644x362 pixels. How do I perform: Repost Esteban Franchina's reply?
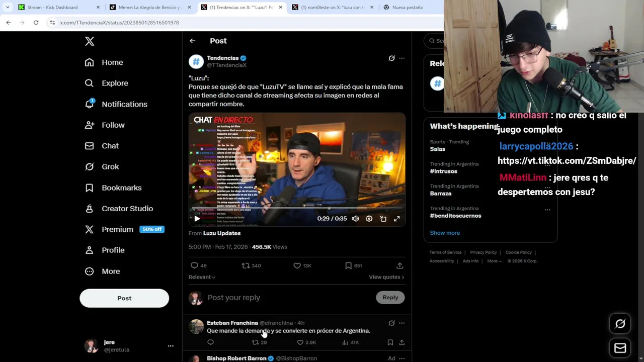click(x=255, y=342)
